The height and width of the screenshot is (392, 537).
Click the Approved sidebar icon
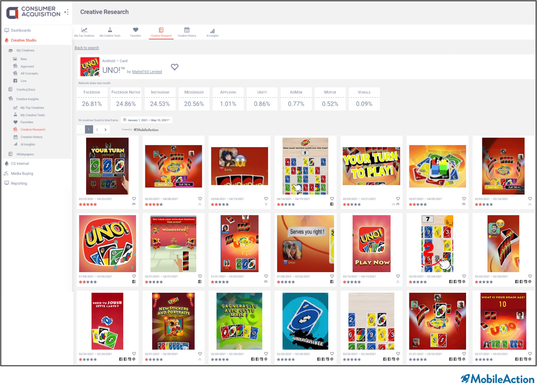(x=15, y=66)
